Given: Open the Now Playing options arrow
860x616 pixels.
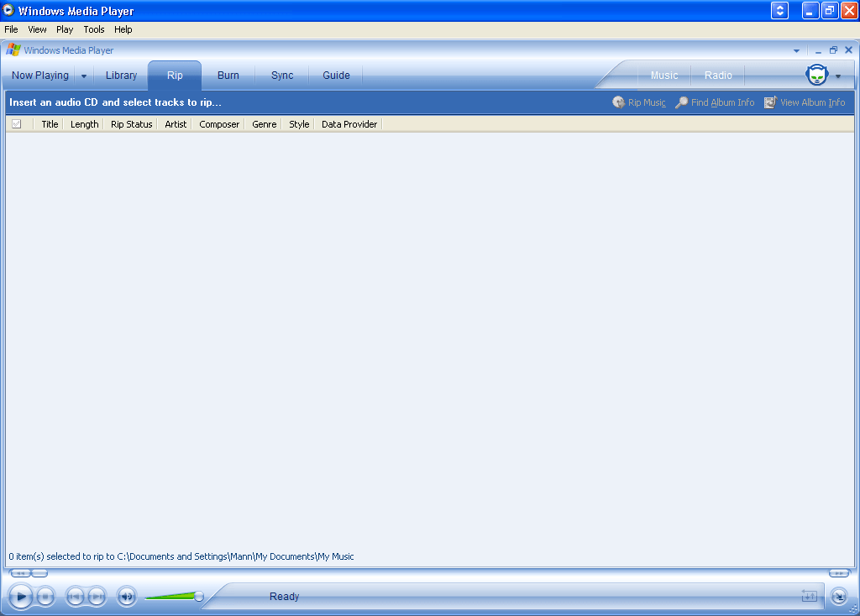Looking at the screenshot, I should 82,75.
